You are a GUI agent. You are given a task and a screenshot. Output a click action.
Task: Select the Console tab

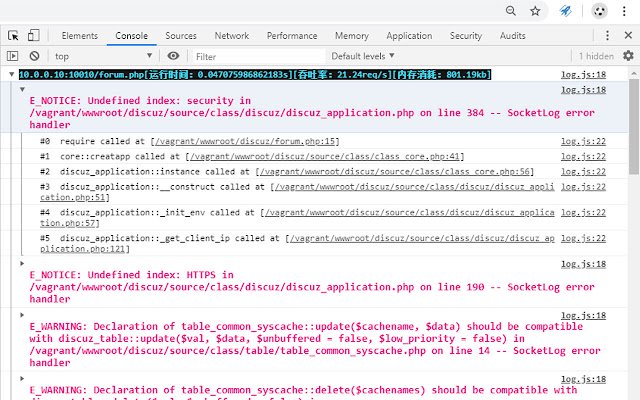[131, 36]
